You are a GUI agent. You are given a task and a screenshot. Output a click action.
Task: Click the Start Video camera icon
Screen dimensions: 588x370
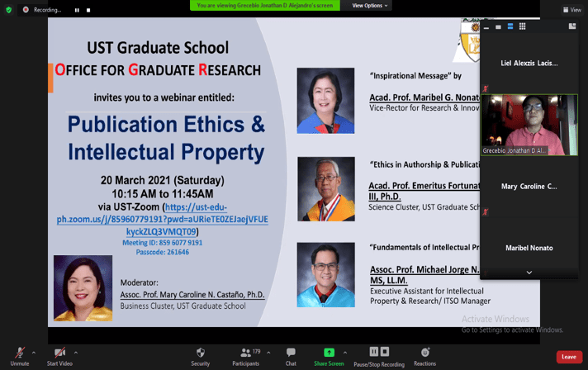(59, 353)
